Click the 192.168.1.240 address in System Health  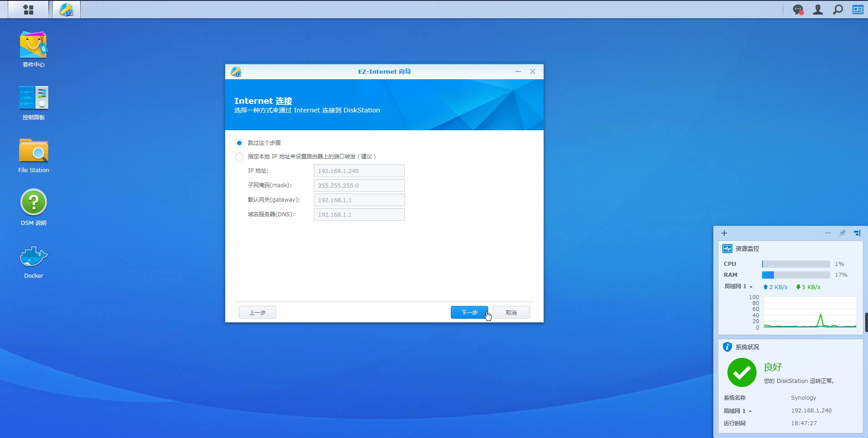click(811, 411)
